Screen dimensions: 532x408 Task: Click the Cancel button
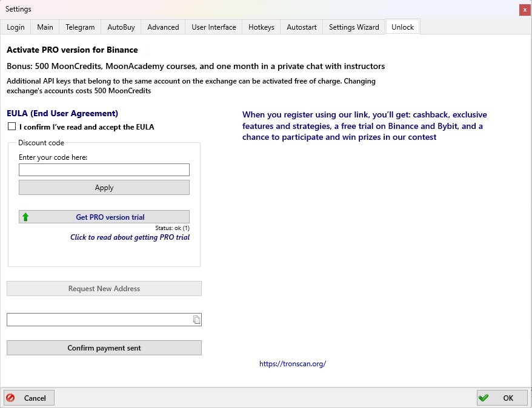pos(28,398)
